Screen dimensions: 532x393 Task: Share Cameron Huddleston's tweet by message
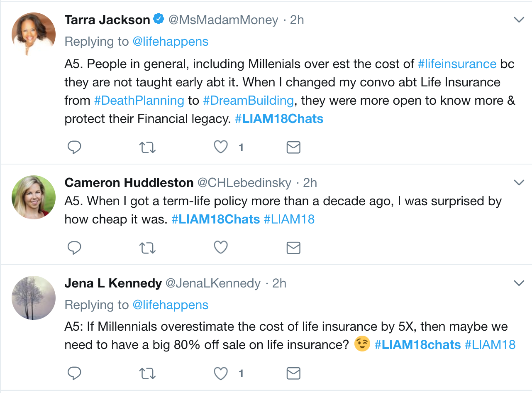293,248
